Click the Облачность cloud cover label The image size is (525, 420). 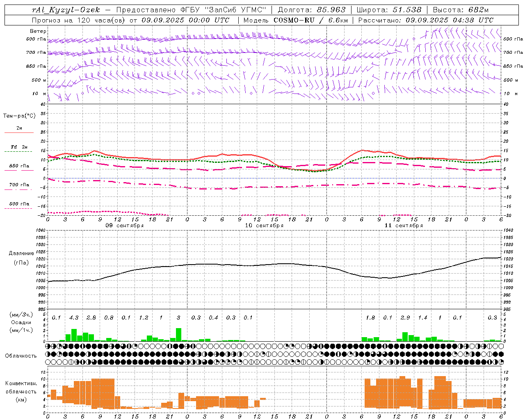coord(21,356)
